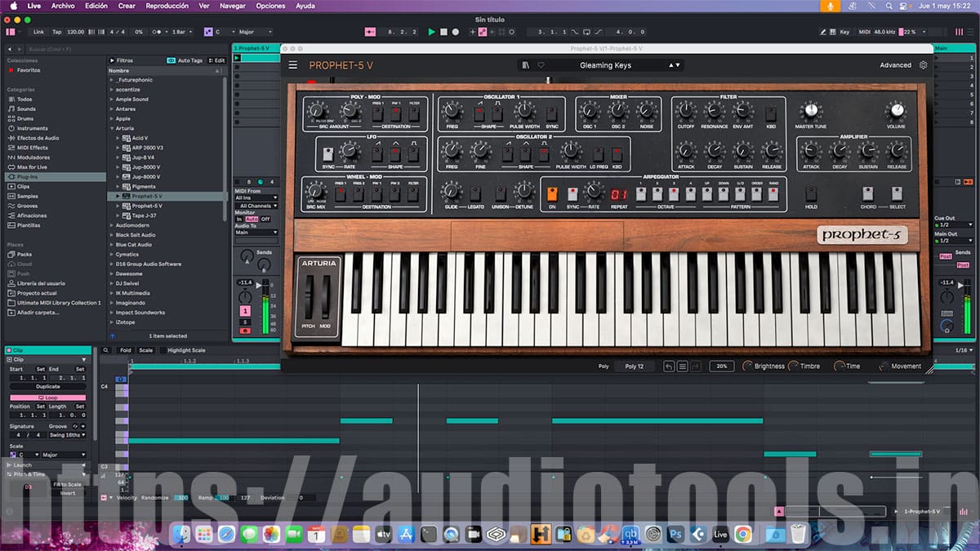Click the Advanced button in Prophet-5 V
This screenshot has height=551, width=980.
tap(895, 65)
